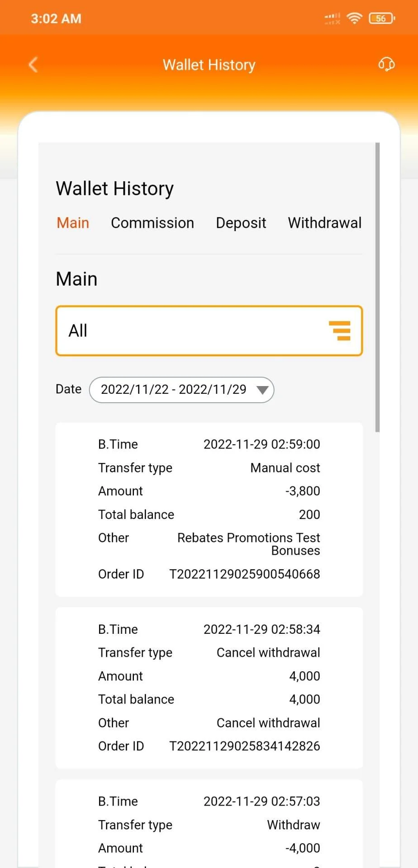Tap the 3:02 AM clock
Image resolution: width=418 pixels, height=868 pixels.
click(56, 19)
